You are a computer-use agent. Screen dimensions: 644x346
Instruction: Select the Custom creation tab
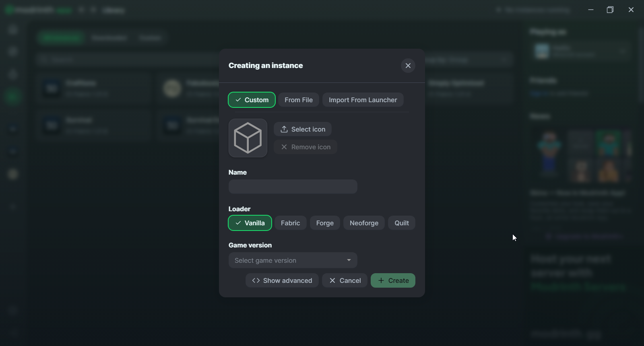(x=252, y=100)
